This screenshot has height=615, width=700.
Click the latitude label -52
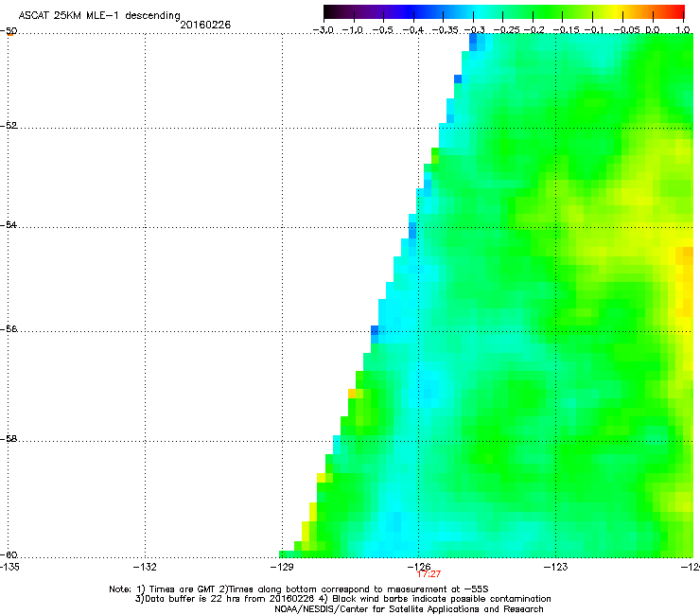[x=9, y=126]
